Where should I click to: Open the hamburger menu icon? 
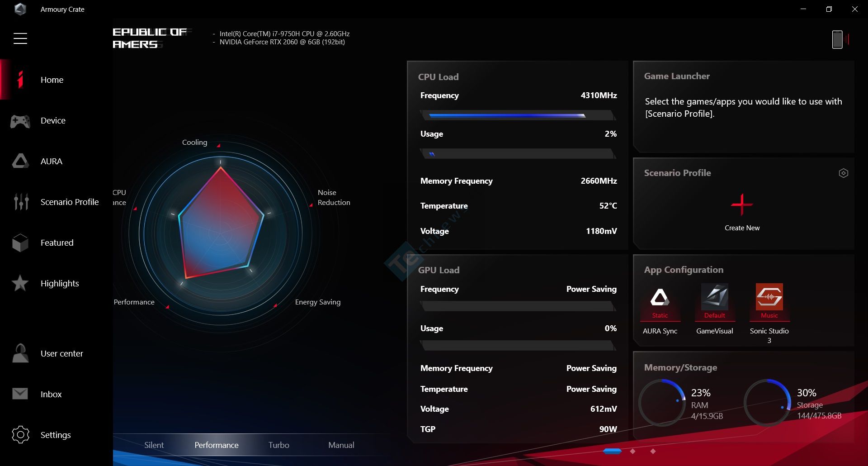pyautogui.click(x=20, y=38)
